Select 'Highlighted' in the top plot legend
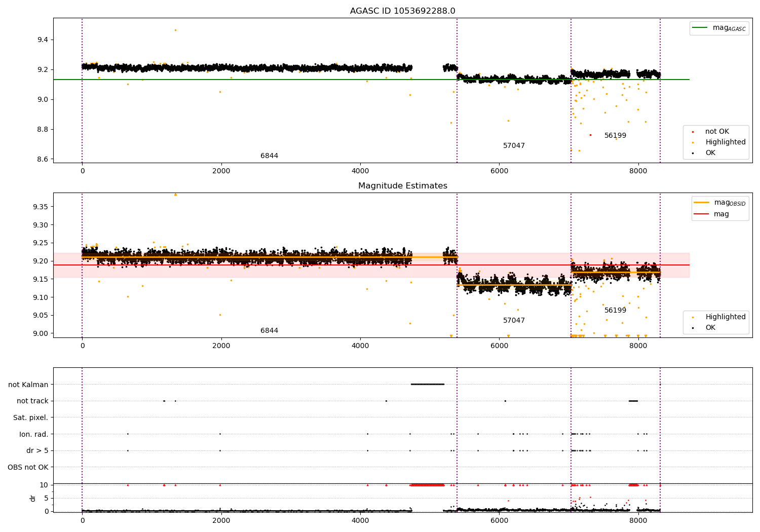This screenshot has width=760, height=532. 726,142
